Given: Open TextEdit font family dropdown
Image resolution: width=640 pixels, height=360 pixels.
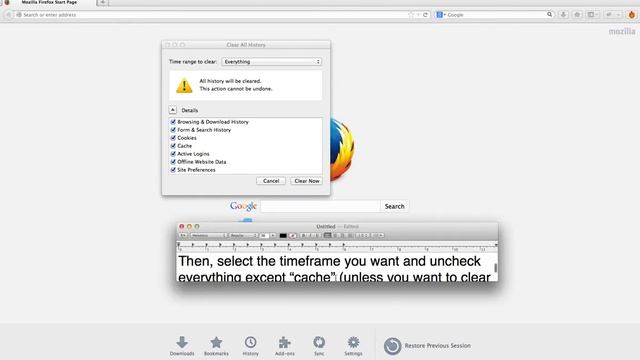Looking at the screenshot, I should coord(208,236).
